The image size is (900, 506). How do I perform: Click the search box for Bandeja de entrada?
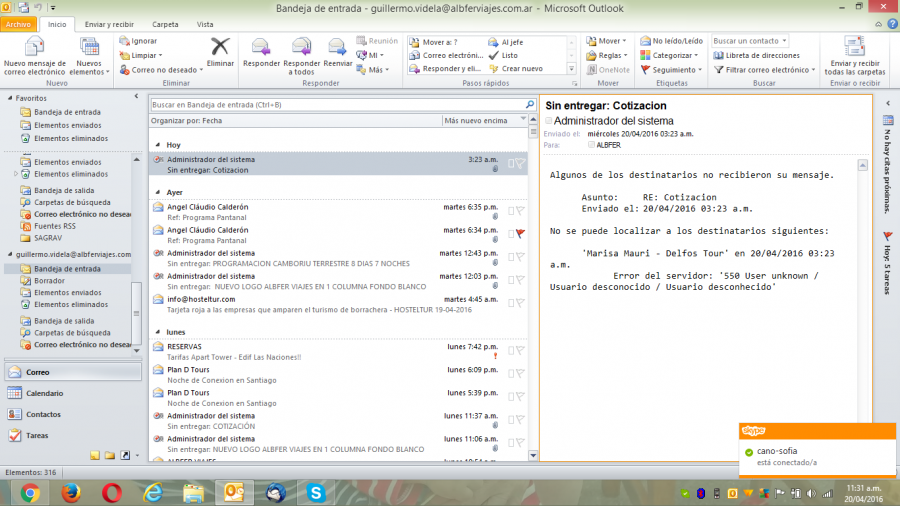coord(338,104)
